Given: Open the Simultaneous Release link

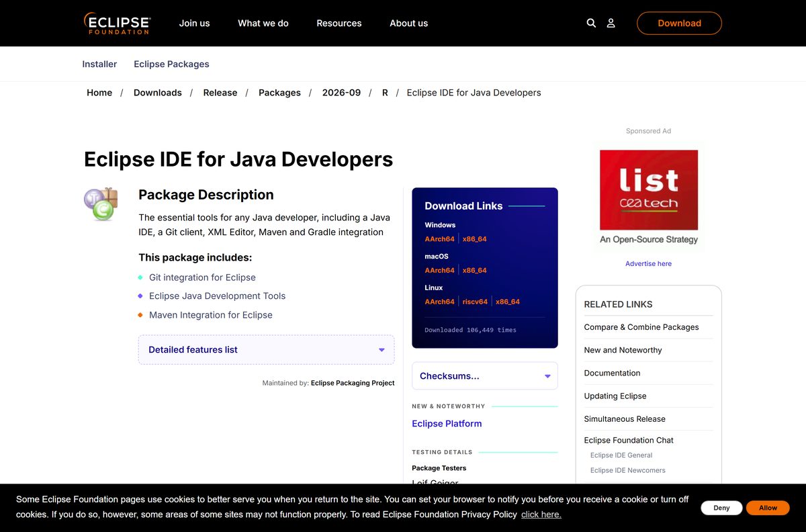Looking at the screenshot, I should tap(625, 418).
